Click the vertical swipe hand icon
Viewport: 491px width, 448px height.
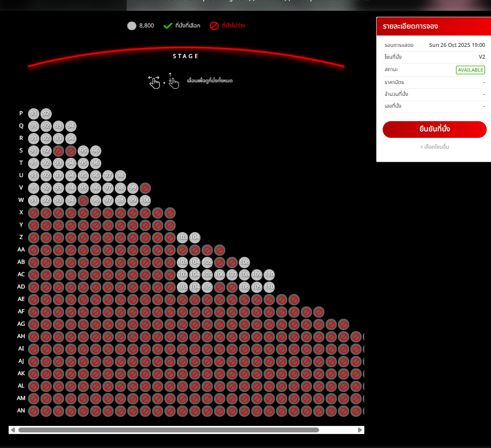[x=173, y=81]
